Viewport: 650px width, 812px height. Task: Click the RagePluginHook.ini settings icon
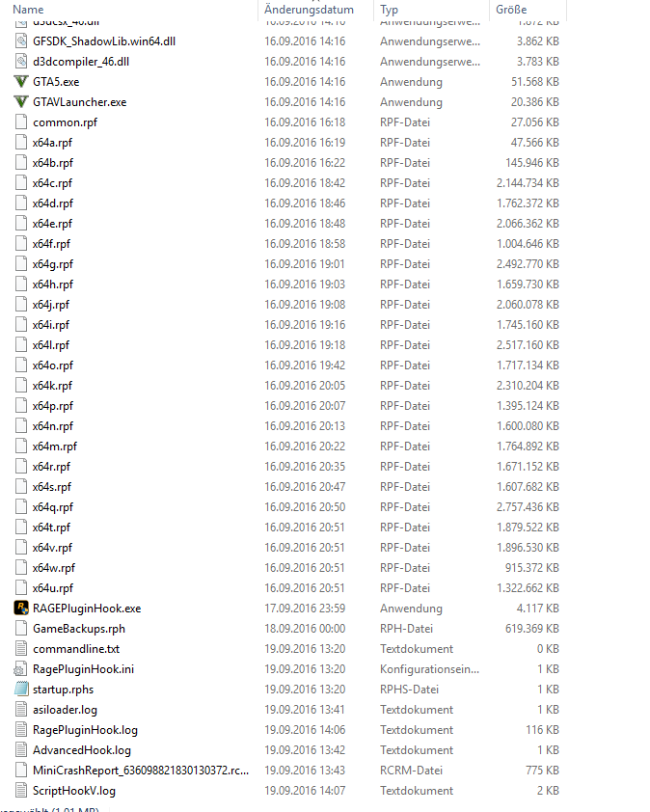[x=20, y=669]
